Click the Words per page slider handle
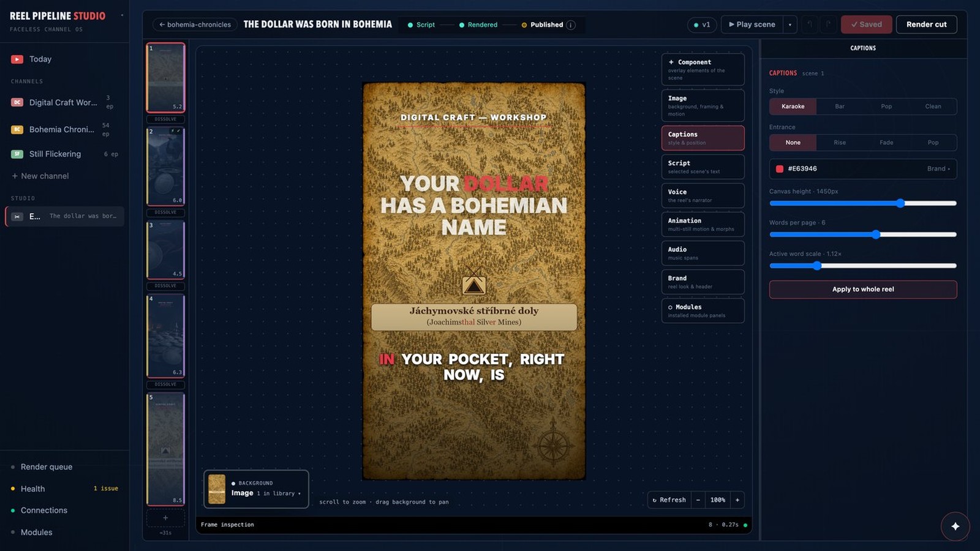The image size is (980, 551). [876, 234]
